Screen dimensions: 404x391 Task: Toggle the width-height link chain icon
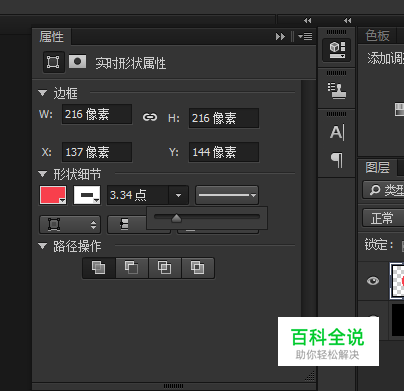(150, 117)
